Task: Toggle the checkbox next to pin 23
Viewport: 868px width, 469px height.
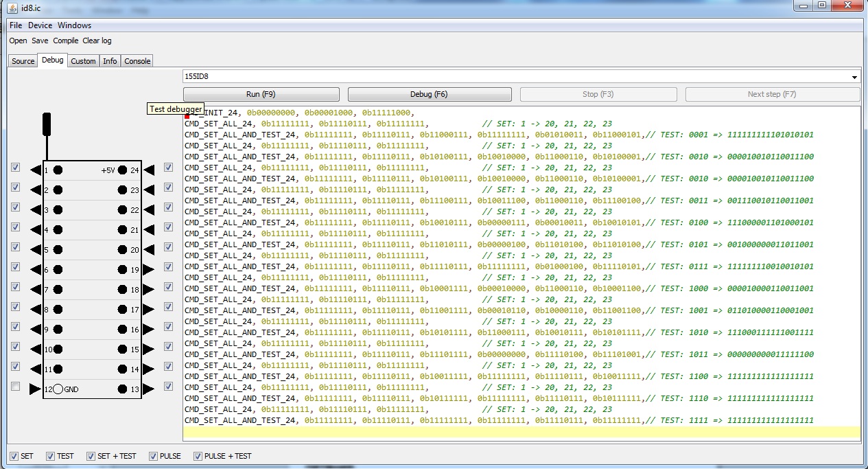Action: (x=168, y=187)
